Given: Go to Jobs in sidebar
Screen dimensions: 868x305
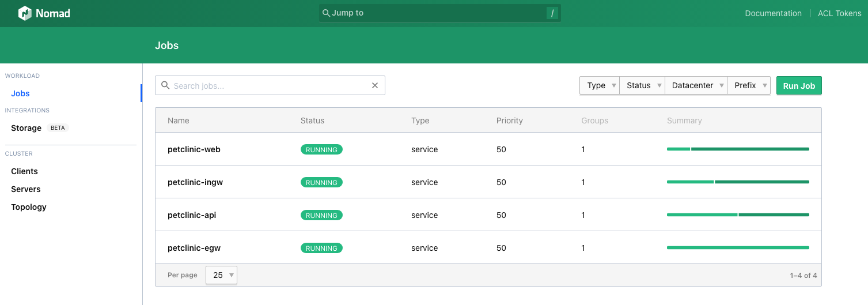Looking at the screenshot, I should coord(21,93).
